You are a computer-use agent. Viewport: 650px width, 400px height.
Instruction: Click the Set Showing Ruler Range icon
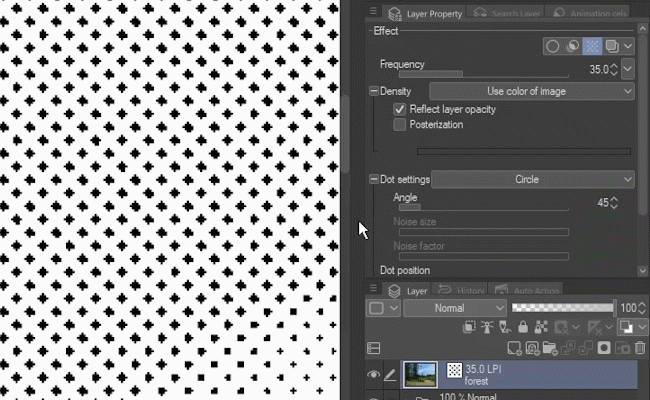594,327
